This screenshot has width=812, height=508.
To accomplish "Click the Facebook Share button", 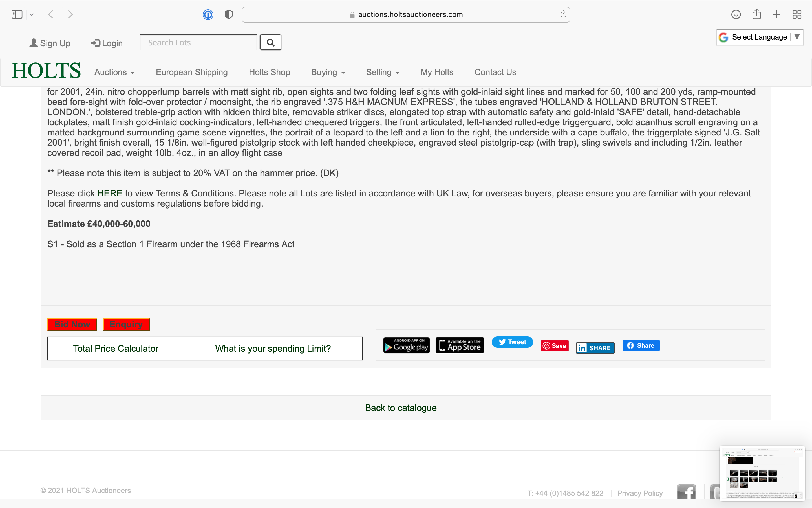I will [x=641, y=345].
